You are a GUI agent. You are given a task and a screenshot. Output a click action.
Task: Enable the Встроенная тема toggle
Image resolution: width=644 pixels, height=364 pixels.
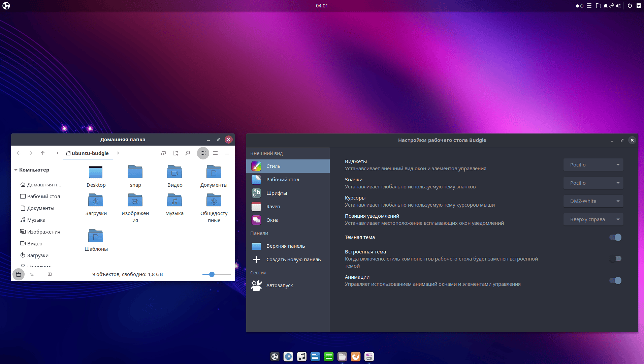616,259
